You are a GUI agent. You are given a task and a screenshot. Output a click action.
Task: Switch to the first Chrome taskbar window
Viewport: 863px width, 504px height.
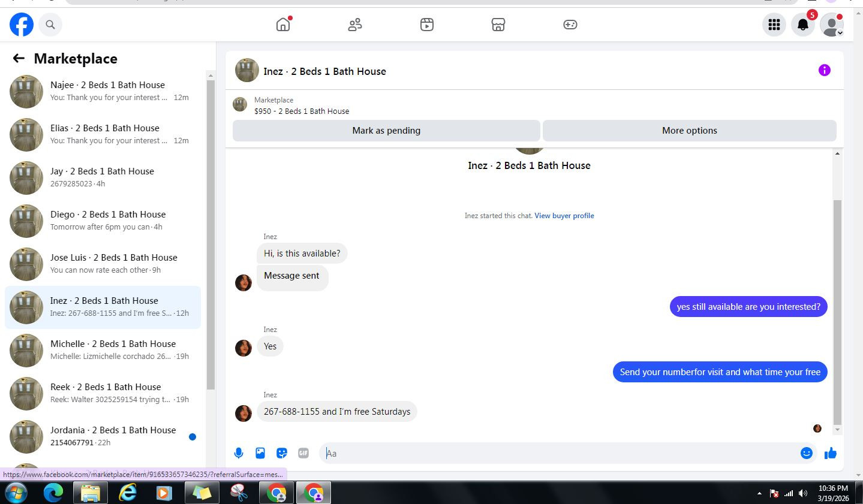tap(276, 493)
